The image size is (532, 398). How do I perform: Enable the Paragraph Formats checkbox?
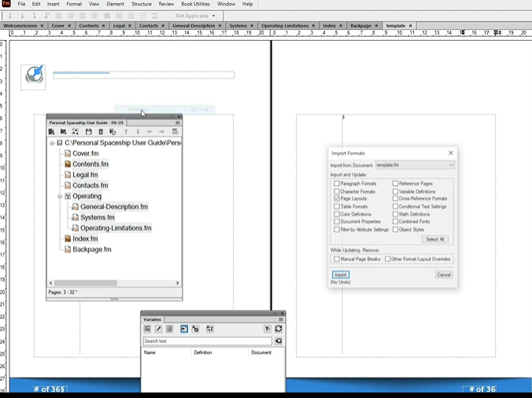337,183
